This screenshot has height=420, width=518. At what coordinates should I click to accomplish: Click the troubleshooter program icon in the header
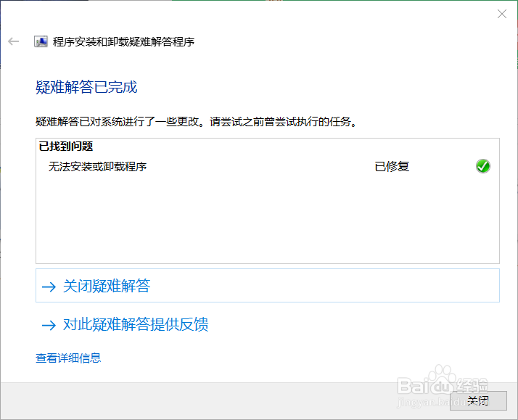[41, 41]
